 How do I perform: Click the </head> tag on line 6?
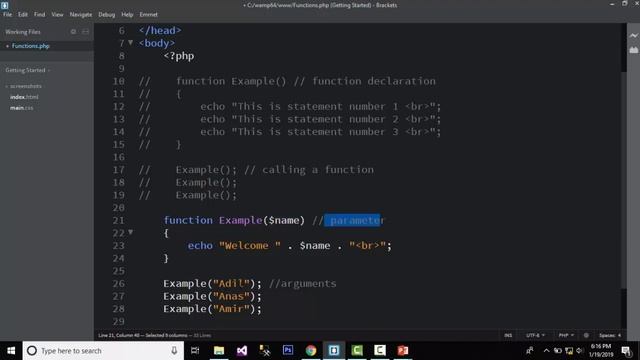click(160, 31)
